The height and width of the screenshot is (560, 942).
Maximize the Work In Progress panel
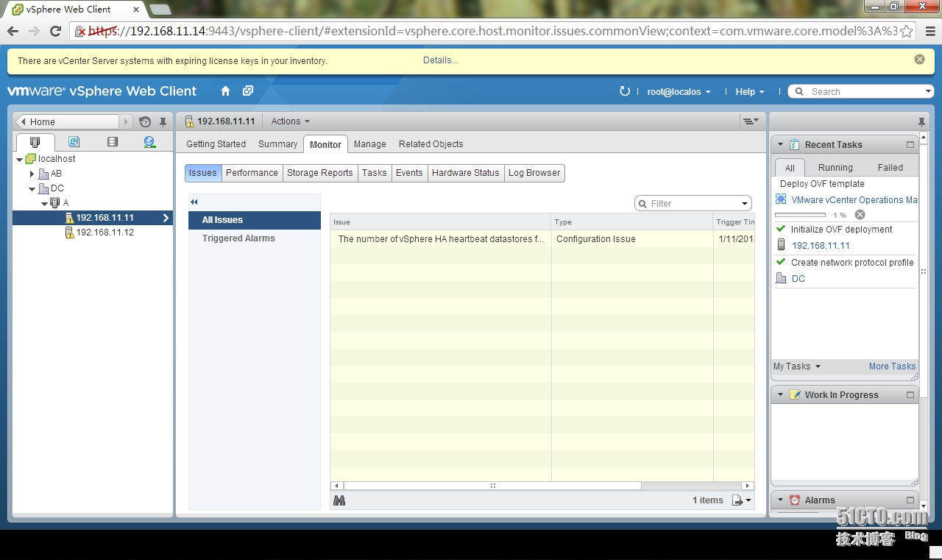910,395
